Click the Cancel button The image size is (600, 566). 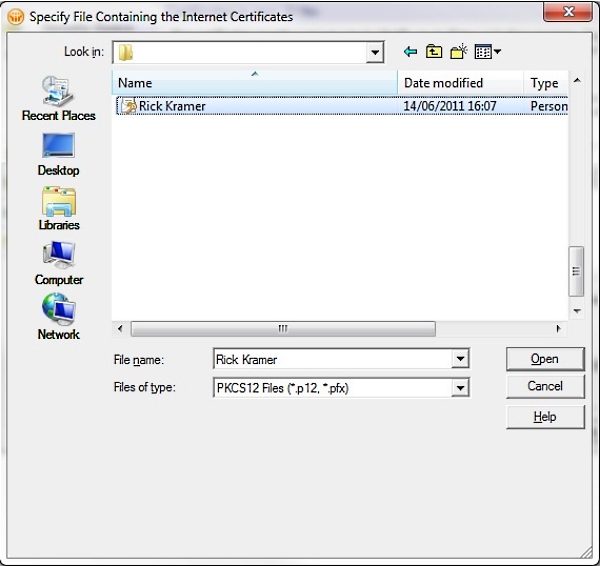[x=545, y=386]
